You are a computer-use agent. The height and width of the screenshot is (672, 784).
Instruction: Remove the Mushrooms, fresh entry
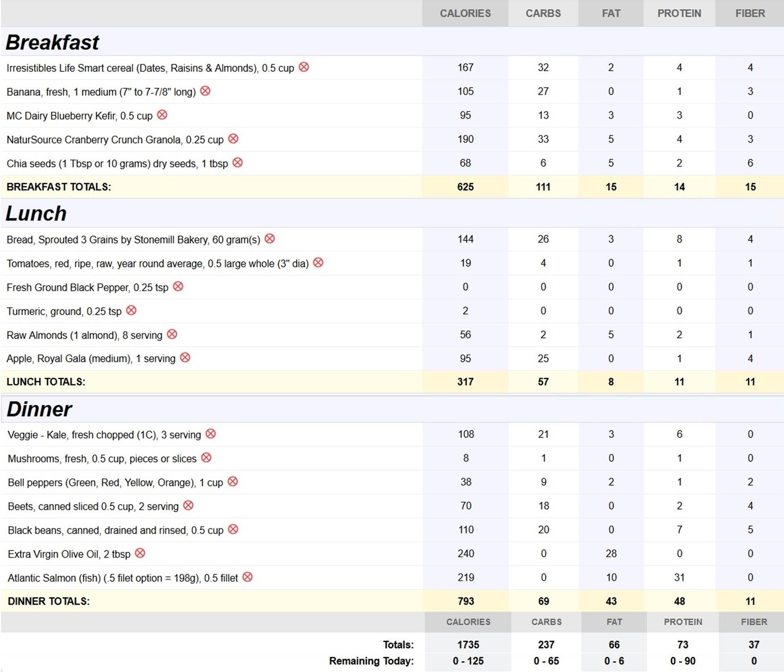coord(206,458)
